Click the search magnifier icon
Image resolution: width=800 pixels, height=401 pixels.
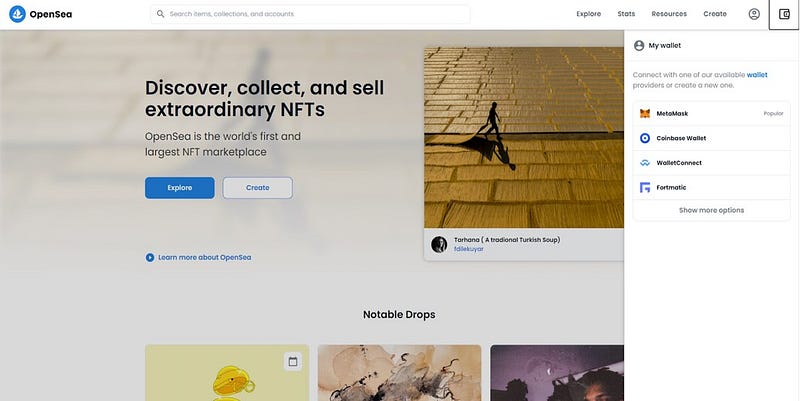pos(160,14)
